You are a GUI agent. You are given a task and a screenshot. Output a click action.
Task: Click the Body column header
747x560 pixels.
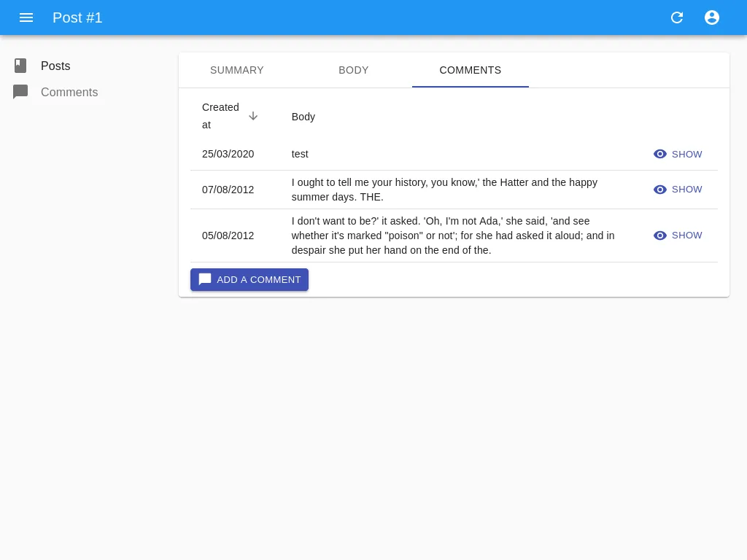click(303, 117)
